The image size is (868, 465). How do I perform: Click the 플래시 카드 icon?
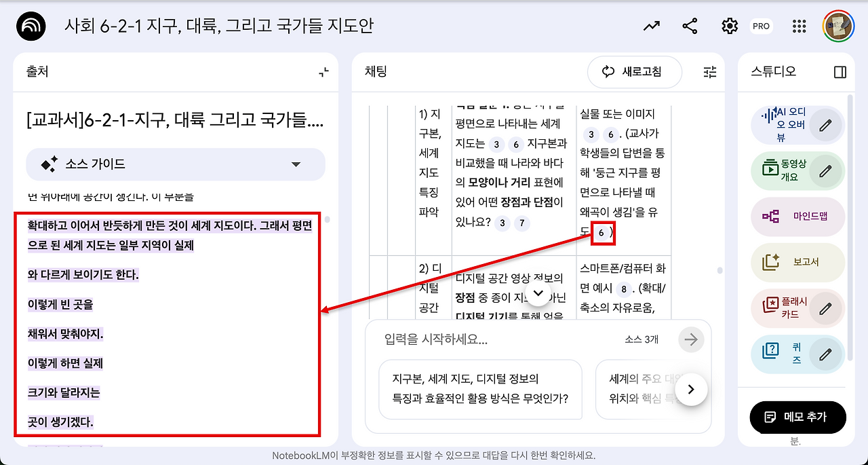[770, 303]
